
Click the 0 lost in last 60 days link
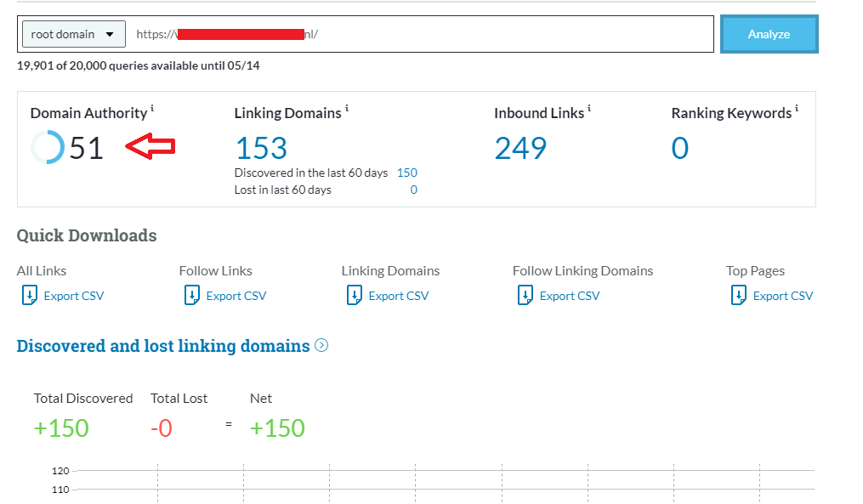414,190
